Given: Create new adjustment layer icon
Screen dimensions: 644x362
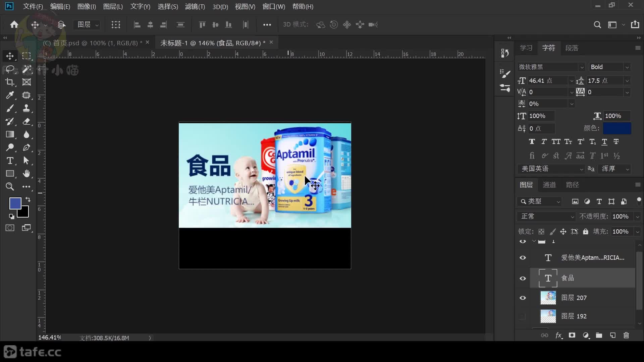Looking at the screenshot, I should click(586, 335).
